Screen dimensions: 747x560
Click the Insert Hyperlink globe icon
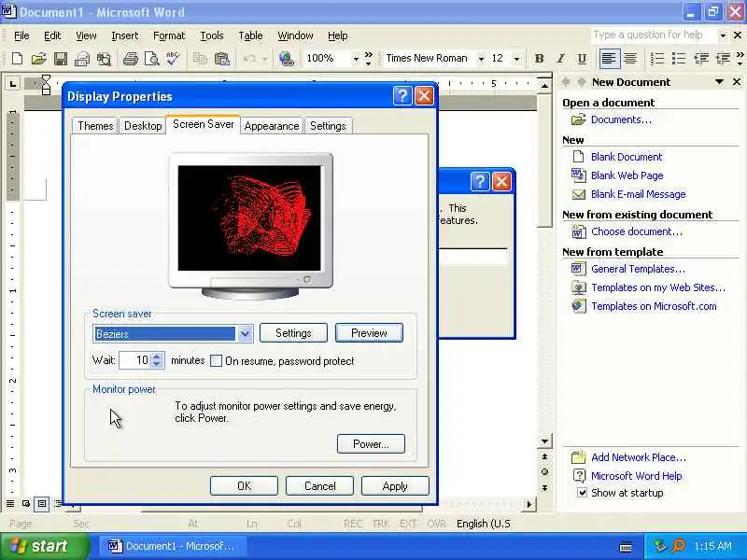click(x=287, y=59)
